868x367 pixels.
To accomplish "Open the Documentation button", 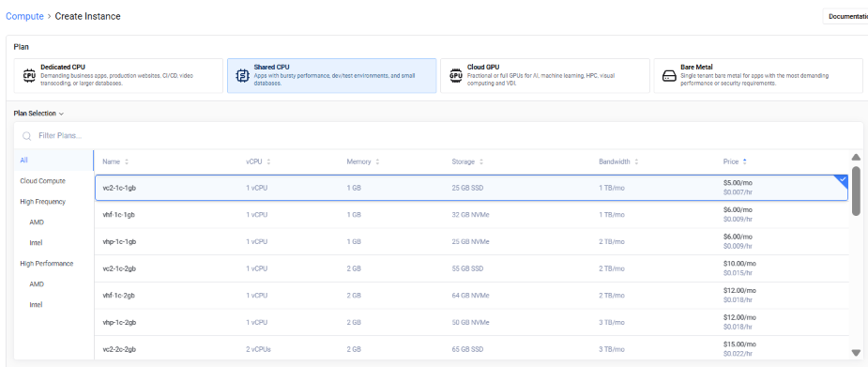I will (x=845, y=17).
